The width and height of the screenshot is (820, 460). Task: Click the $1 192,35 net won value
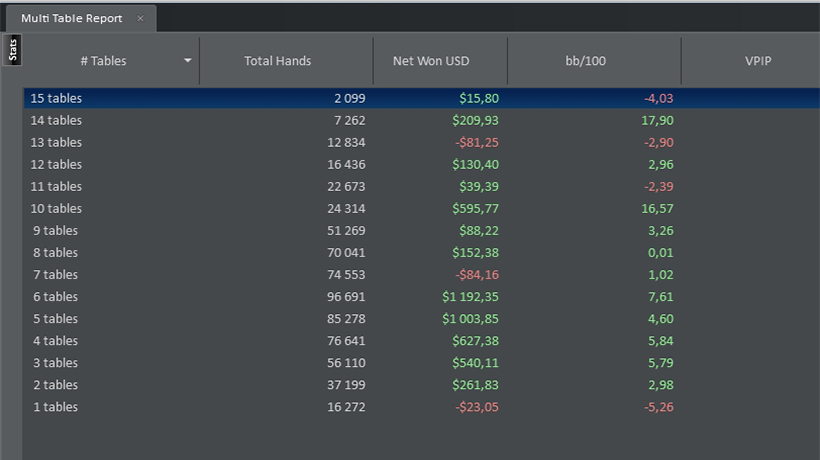click(470, 296)
